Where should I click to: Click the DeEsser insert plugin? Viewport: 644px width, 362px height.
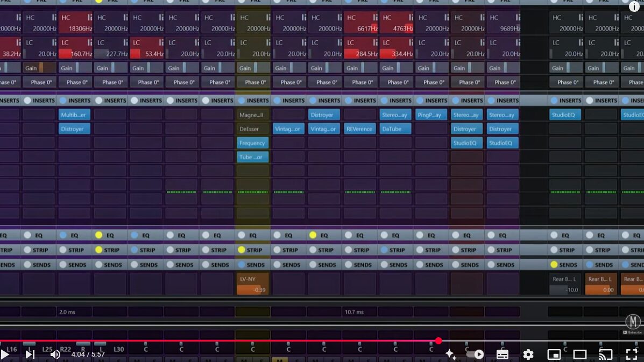[252, 129]
